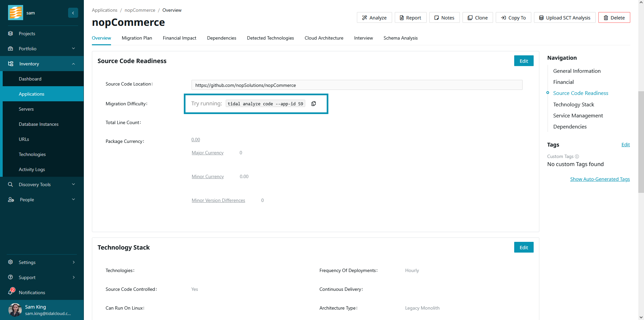
Task: Click the notifications bell icon
Action: 11,292
